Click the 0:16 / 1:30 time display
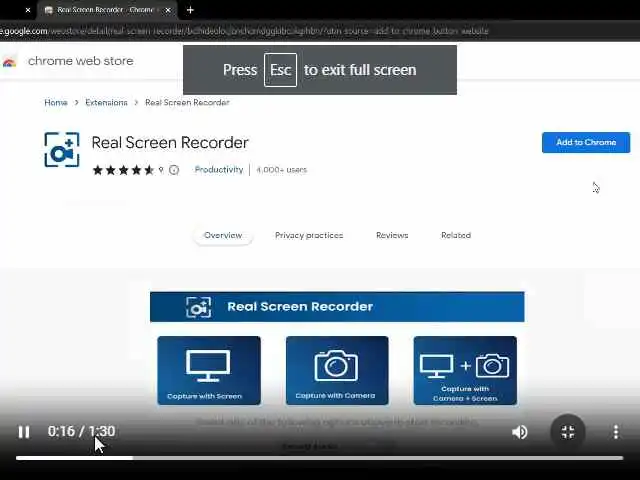The width and height of the screenshot is (640, 480). 81,431
